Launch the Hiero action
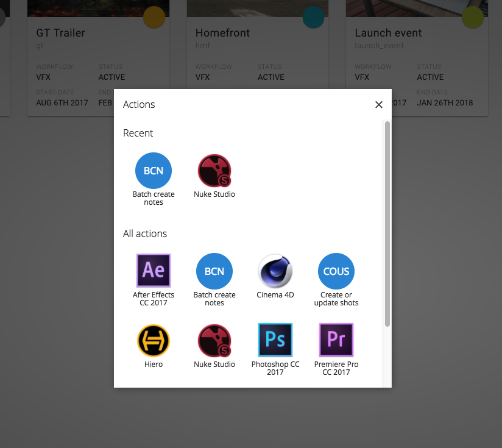Image resolution: width=502 pixels, height=448 pixels. pos(154,345)
